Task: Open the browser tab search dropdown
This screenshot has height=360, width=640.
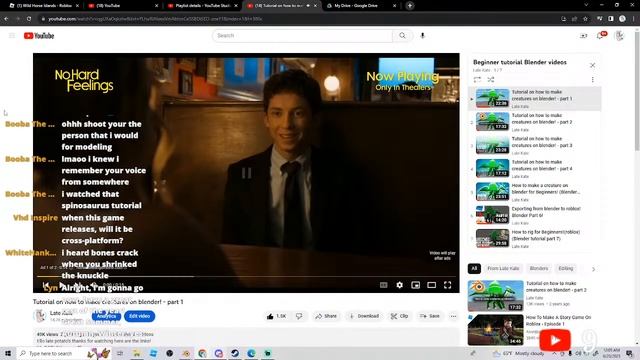Action: (x=586, y=5)
